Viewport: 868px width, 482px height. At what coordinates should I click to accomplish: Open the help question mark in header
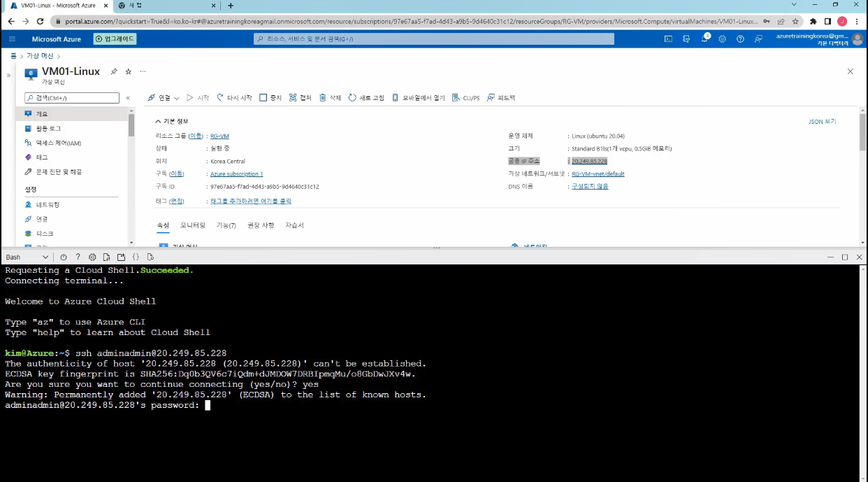[x=740, y=39]
